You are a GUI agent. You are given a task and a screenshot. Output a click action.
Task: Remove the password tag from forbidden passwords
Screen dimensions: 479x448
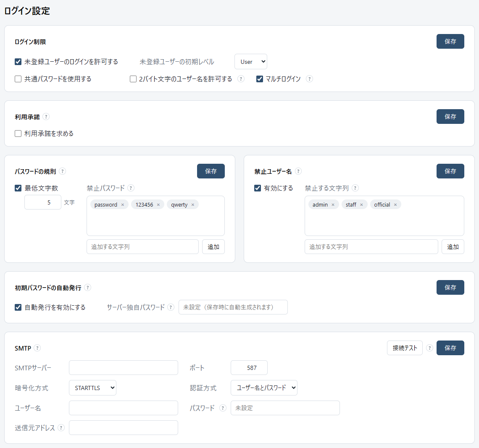123,205
